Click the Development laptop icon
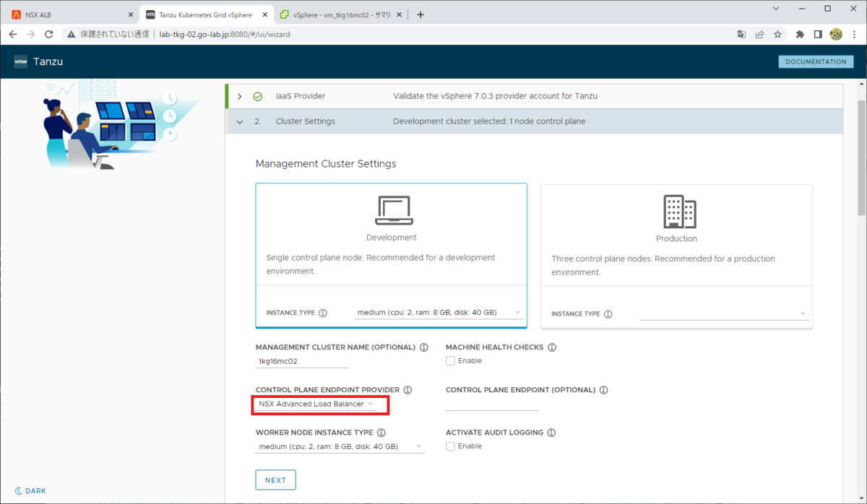This screenshot has width=867, height=504. pos(394,210)
